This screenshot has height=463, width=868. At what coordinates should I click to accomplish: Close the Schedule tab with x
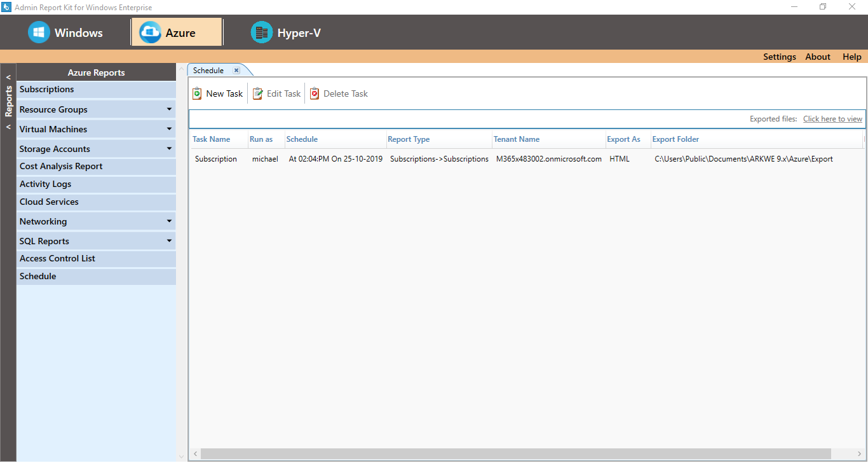236,71
